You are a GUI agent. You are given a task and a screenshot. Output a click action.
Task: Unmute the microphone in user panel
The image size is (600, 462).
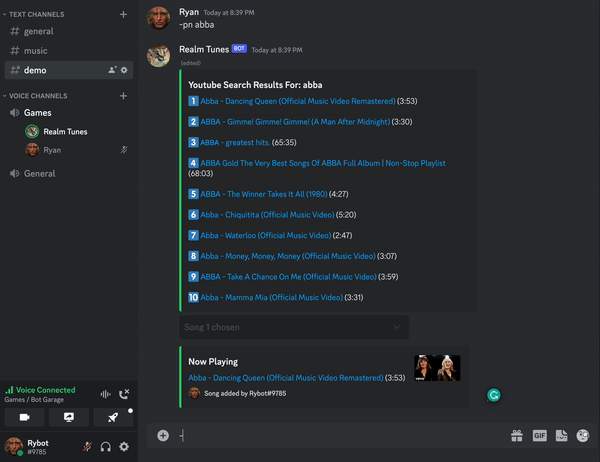tap(87, 447)
